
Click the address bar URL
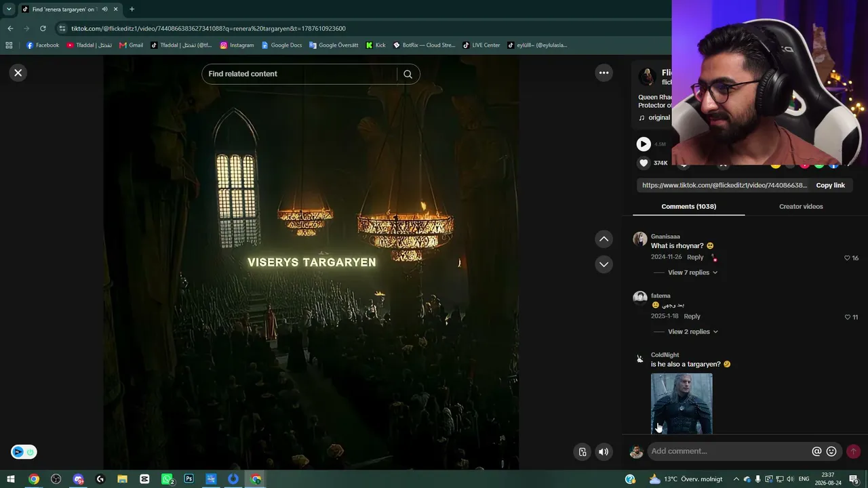208,28
